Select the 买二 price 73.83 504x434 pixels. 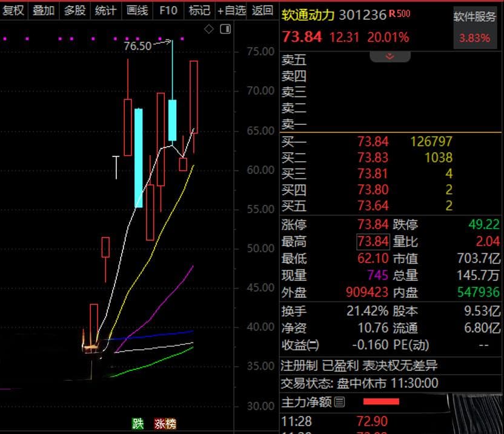(x=373, y=158)
